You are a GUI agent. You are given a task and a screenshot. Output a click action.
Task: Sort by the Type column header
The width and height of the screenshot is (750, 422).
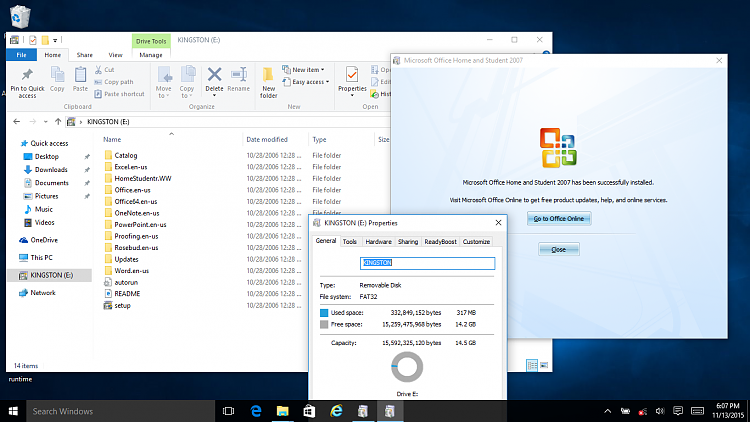click(320, 140)
